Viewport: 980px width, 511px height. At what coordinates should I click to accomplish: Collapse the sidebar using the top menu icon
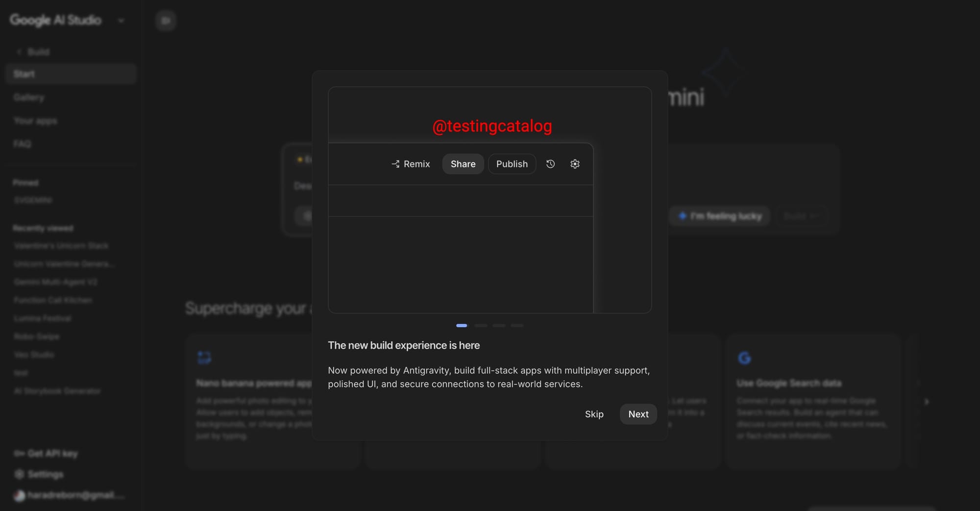point(166,21)
